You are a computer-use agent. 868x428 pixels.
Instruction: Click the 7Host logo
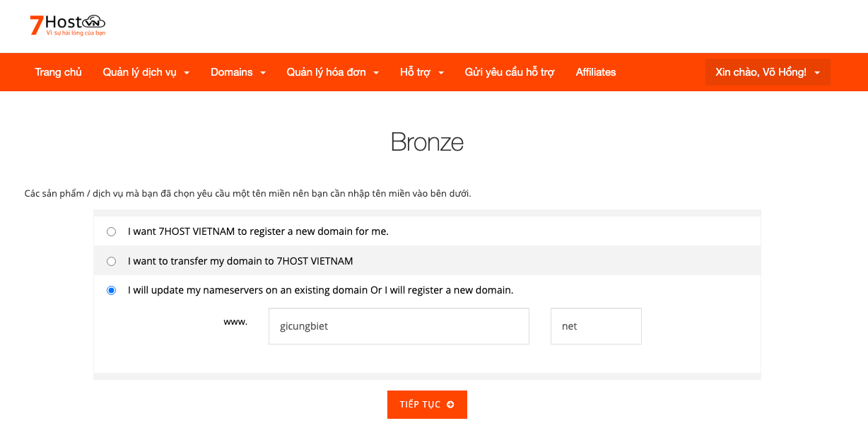68,25
